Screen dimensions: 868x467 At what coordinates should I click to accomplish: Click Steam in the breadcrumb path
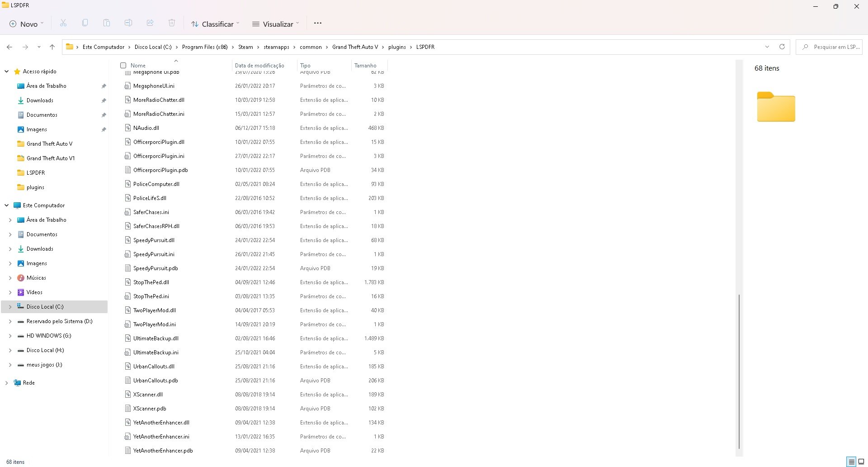coord(245,47)
